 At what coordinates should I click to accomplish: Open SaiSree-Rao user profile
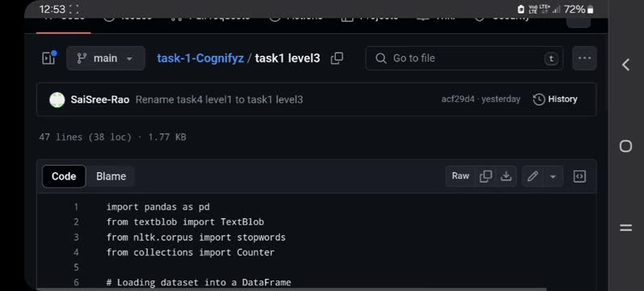point(100,99)
